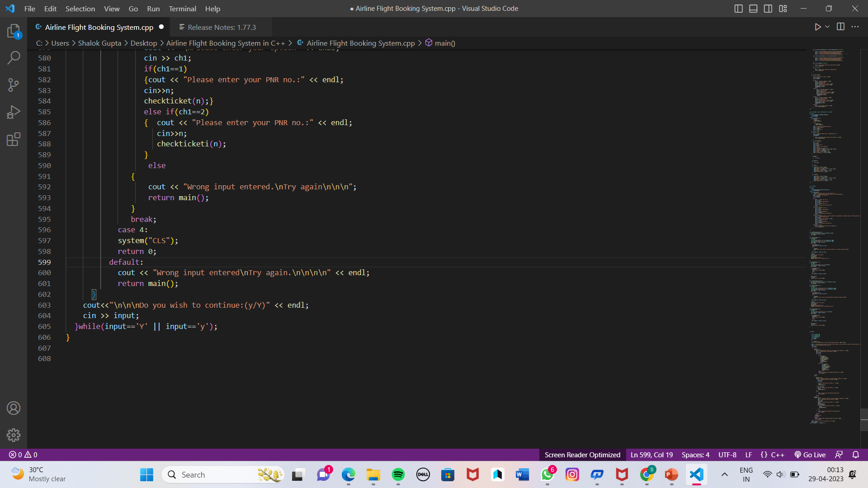
Task: Open the Run and Debug view
Action: (x=14, y=112)
